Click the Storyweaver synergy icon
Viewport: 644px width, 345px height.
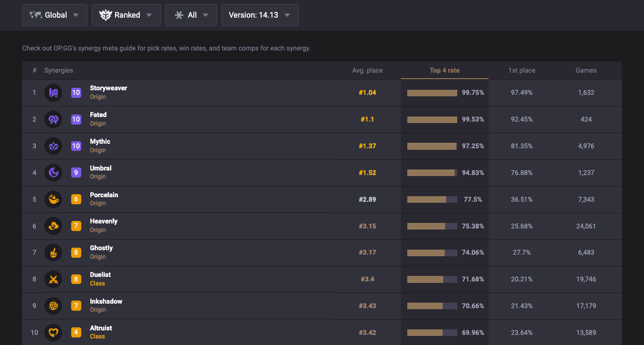click(53, 93)
